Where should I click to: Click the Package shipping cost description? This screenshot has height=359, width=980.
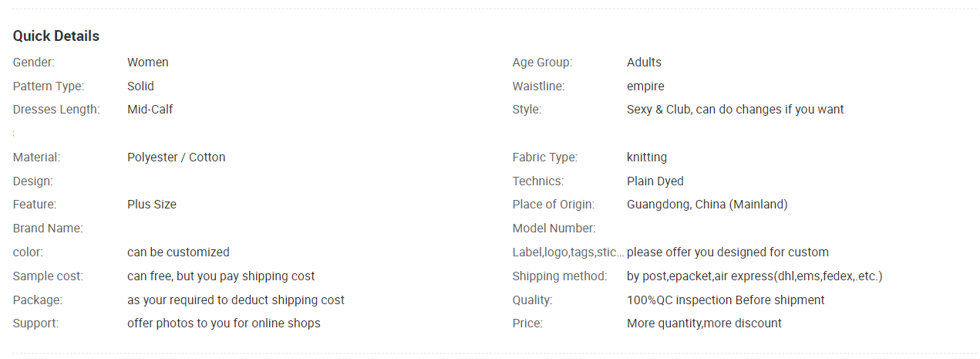coord(236,300)
